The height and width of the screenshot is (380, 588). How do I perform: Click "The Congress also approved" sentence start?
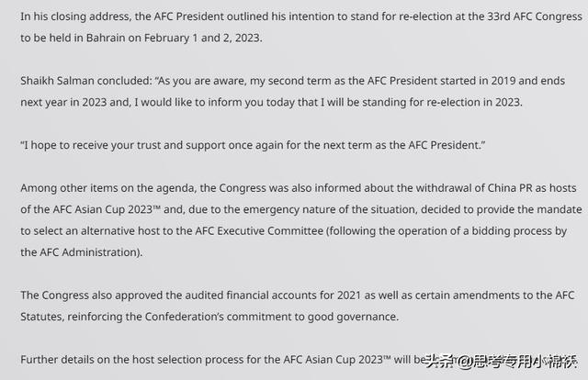[92, 295]
